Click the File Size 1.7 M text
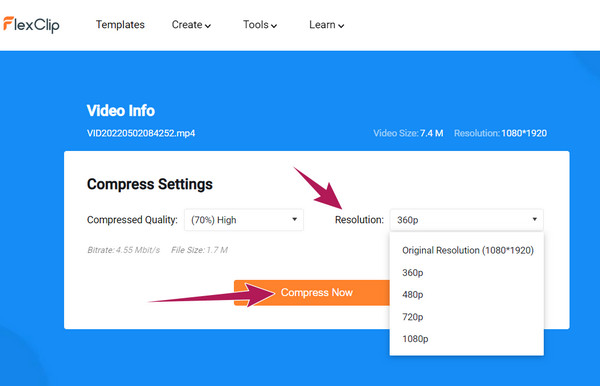 pyautogui.click(x=199, y=250)
